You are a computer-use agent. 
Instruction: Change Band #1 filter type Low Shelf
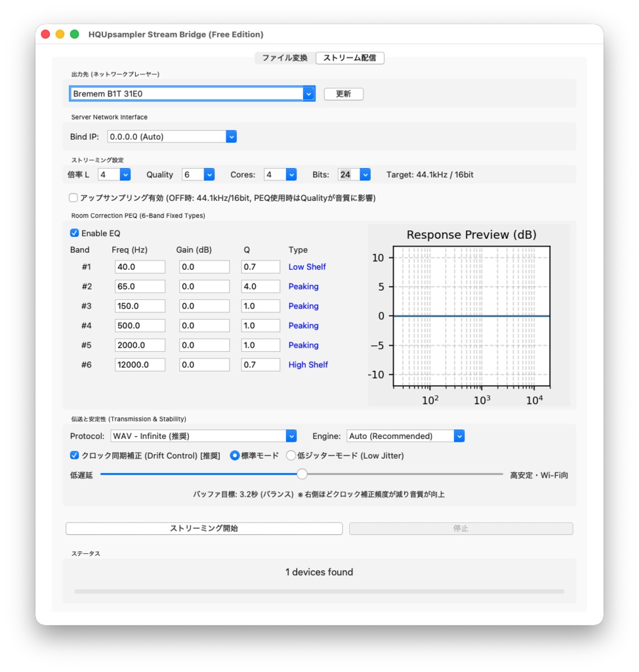(306, 266)
